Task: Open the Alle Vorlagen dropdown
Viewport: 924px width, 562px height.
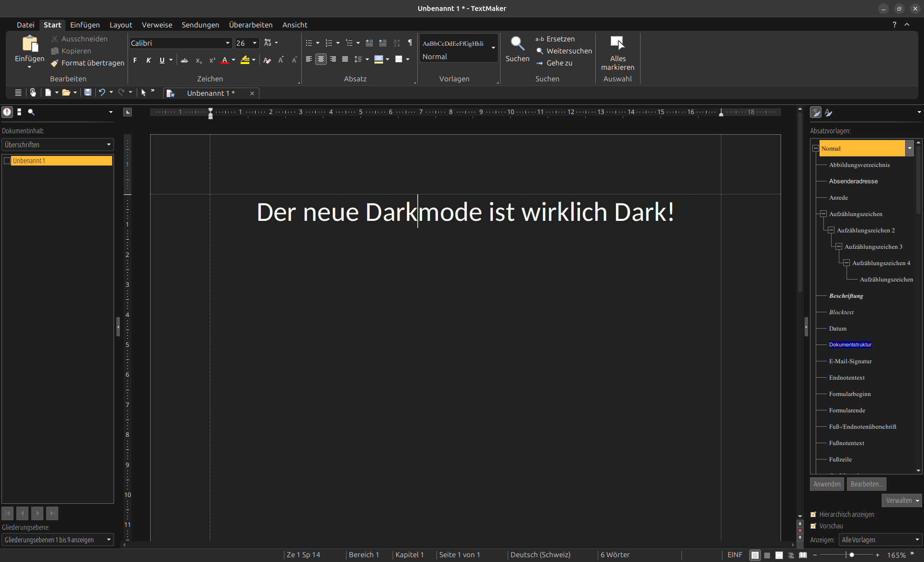Action: click(x=880, y=540)
